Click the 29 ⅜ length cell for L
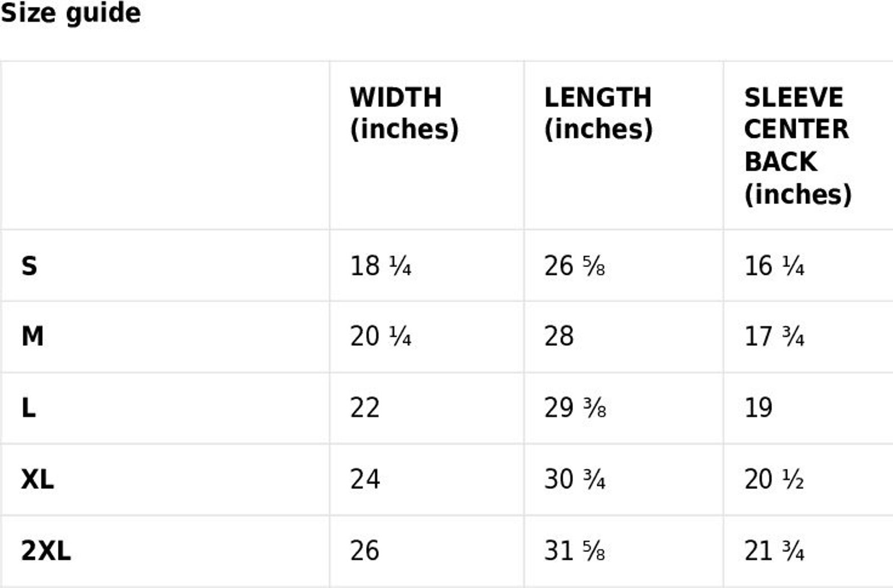 [x=575, y=408]
